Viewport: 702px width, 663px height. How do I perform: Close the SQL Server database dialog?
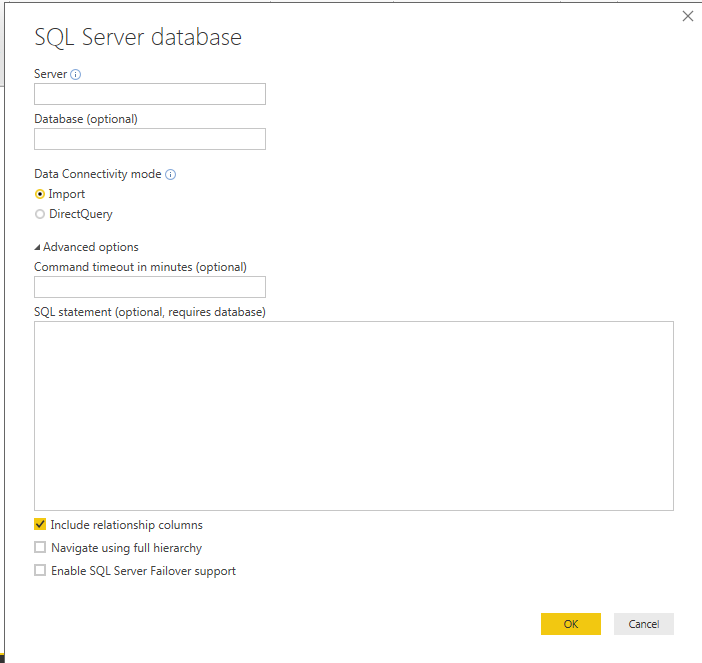click(x=688, y=17)
